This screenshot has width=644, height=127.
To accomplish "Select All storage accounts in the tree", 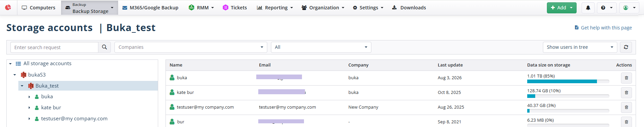I will click(47, 63).
